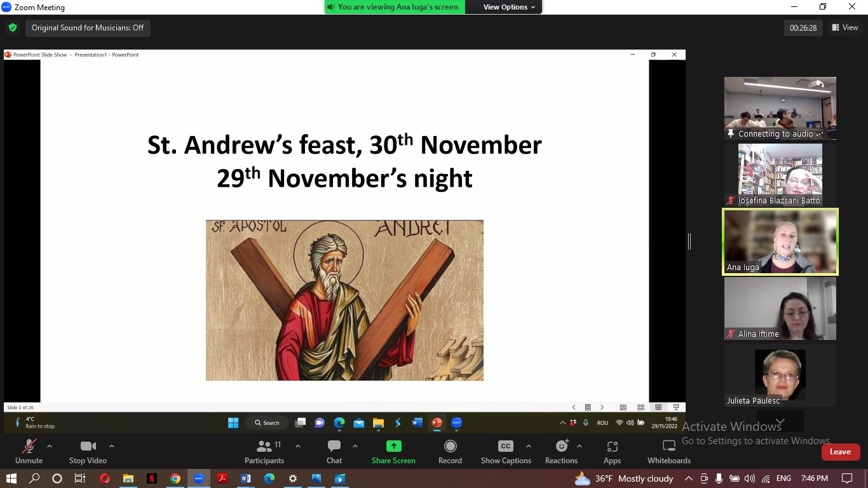Image resolution: width=868 pixels, height=488 pixels.
Task: Expand the arrow next to Reactions
Action: [579, 446]
